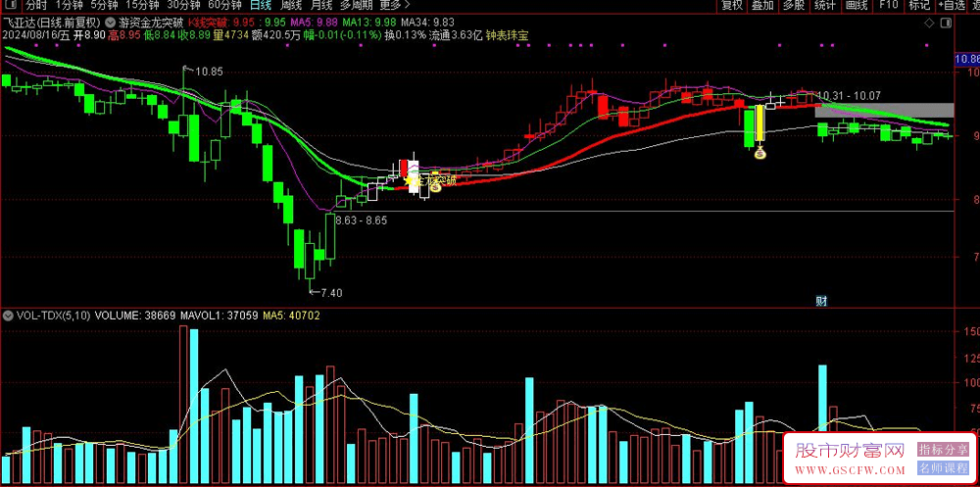Open the 多周期 multi-period view
Viewport: 980px width, 487px height.
point(357,6)
